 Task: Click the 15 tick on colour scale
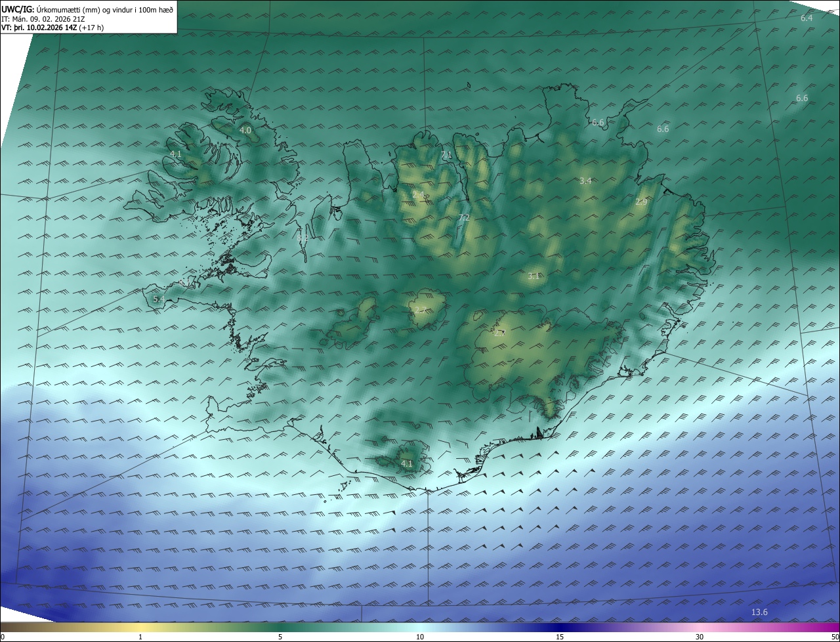pyautogui.click(x=560, y=637)
